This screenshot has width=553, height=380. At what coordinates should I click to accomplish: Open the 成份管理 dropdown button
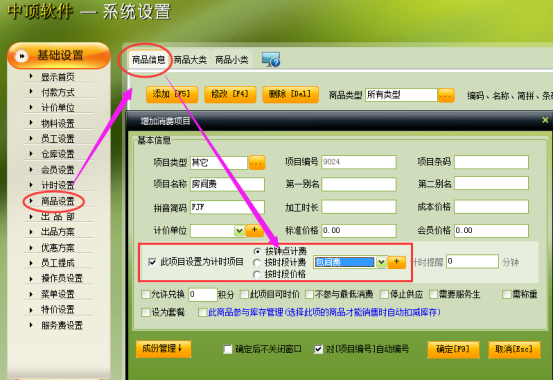coord(163,349)
